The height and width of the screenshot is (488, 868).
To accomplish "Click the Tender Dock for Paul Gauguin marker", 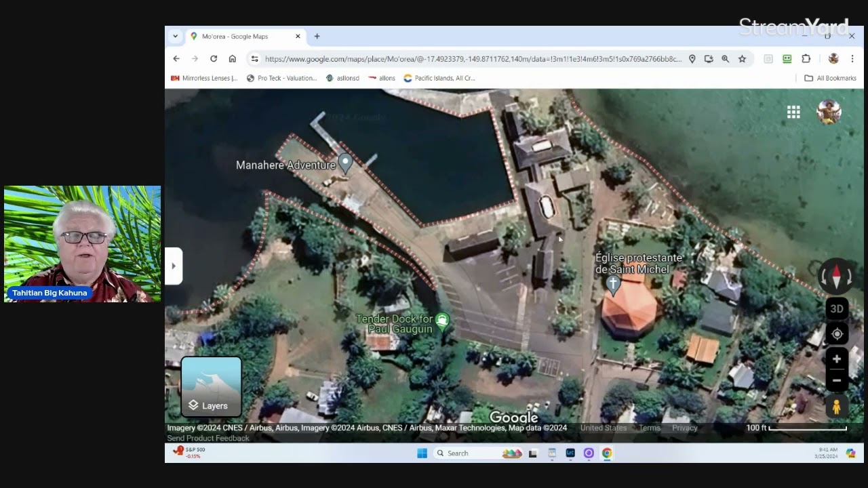I will (443, 321).
